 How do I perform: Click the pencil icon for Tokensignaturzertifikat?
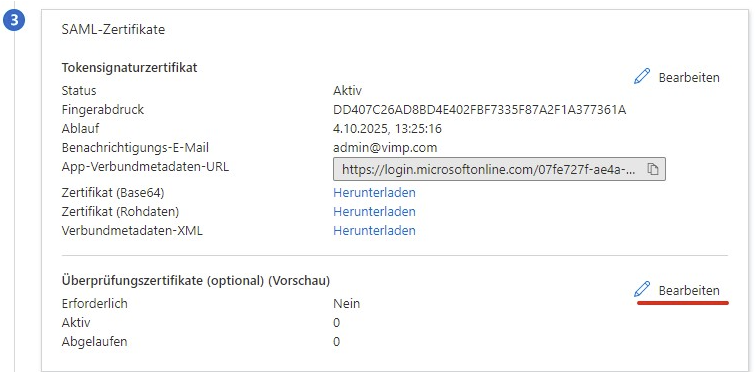pyautogui.click(x=642, y=77)
